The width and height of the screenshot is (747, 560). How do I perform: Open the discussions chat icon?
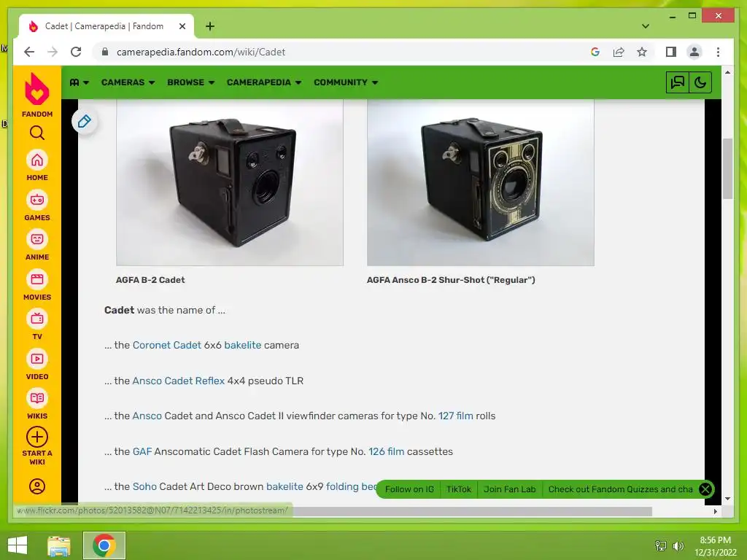[678, 82]
